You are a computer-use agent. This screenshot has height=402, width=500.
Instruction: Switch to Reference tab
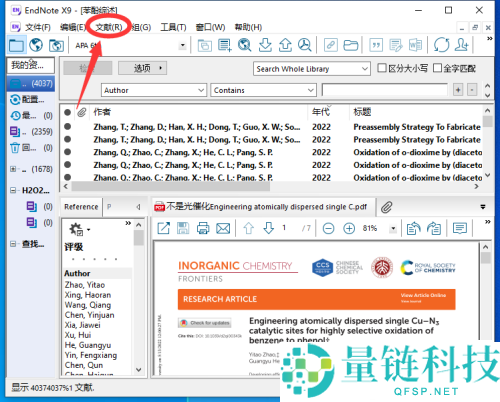[81, 207]
